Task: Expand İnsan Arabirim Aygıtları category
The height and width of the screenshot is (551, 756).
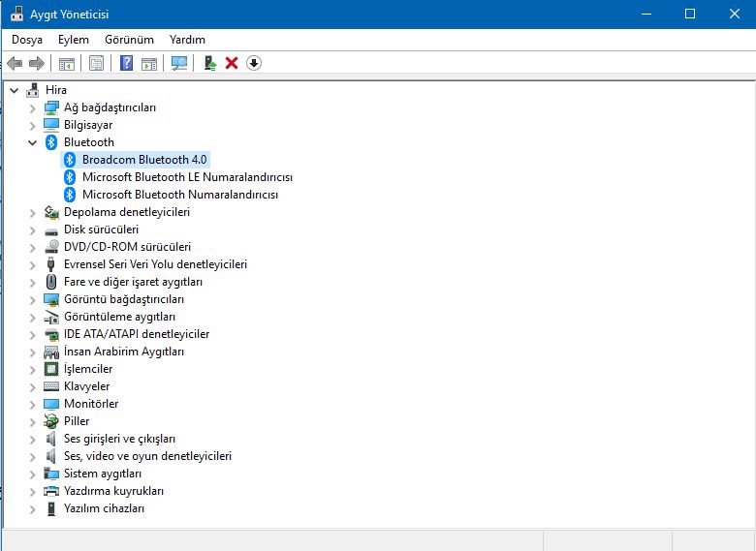Action: [x=32, y=352]
